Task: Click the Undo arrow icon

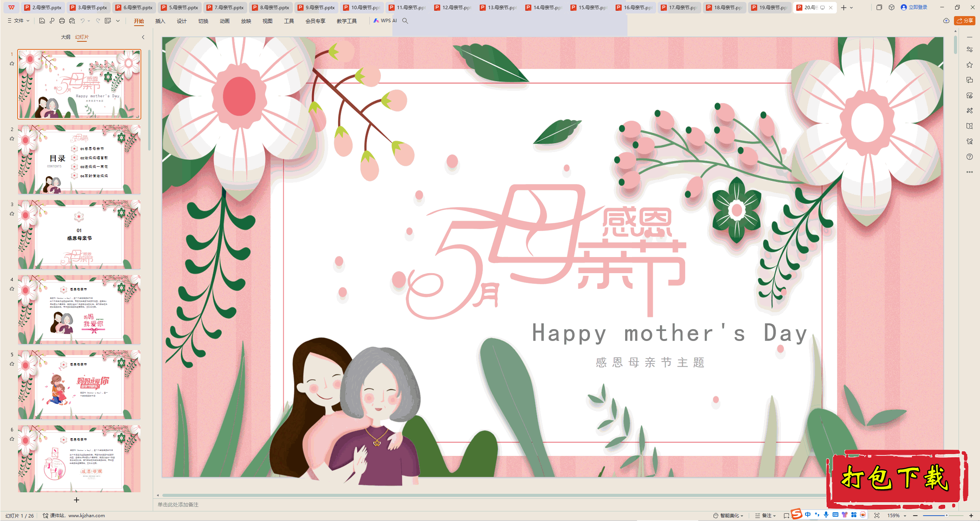Action: tap(82, 21)
